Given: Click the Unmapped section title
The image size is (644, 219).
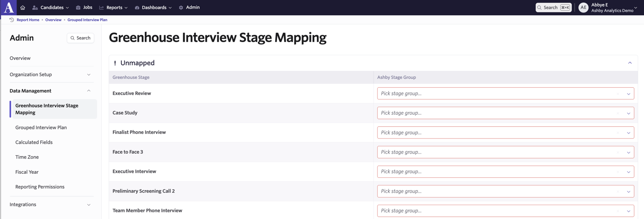Looking at the screenshot, I should pyautogui.click(x=138, y=63).
